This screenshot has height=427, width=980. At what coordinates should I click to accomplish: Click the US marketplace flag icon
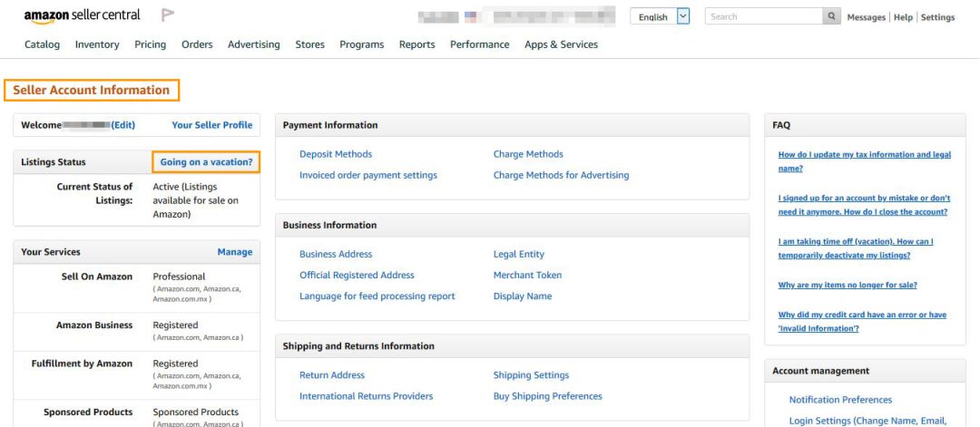click(x=471, y=16)
